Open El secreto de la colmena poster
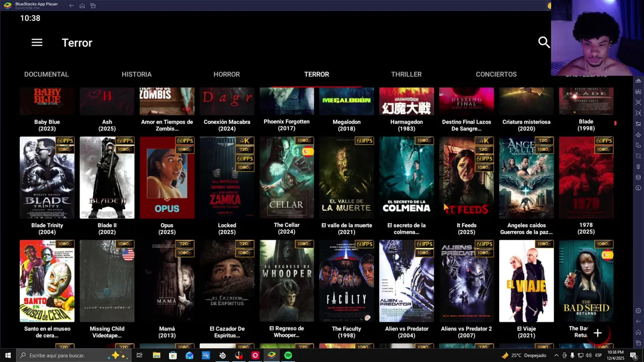Image resolution: width=644 pixels, height=362 pixels. (x=407, y=177)
